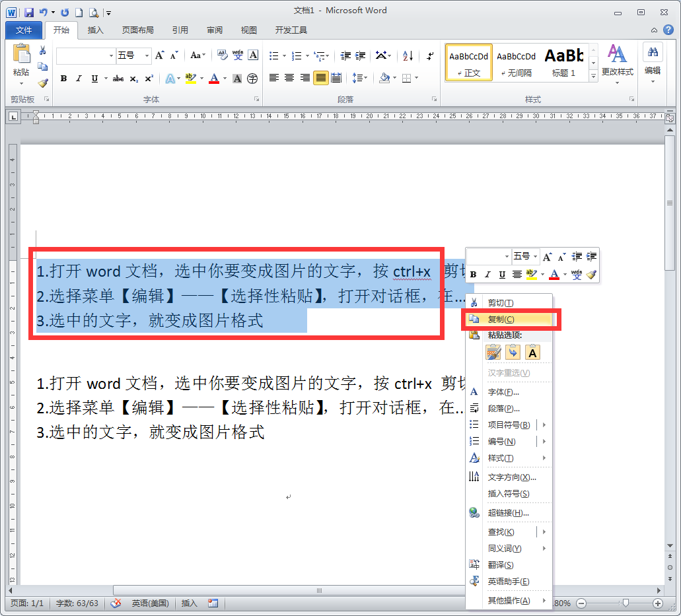681x616 pixels.
Task: Switch to 开发工具 Developer tab
Action: point(291,30)
